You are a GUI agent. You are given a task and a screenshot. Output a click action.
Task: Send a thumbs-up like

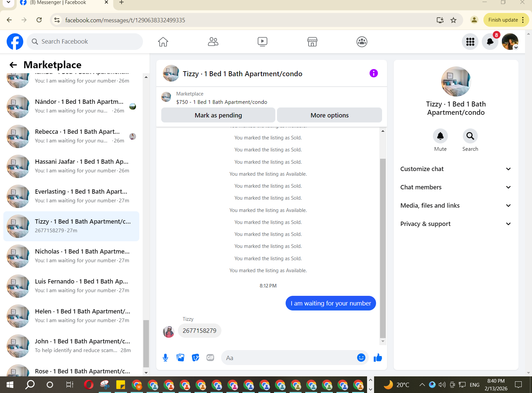(x=378, y=358)
